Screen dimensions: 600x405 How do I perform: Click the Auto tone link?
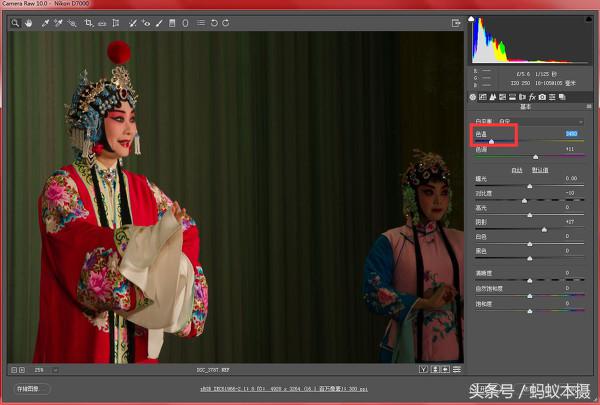point(517,170)
